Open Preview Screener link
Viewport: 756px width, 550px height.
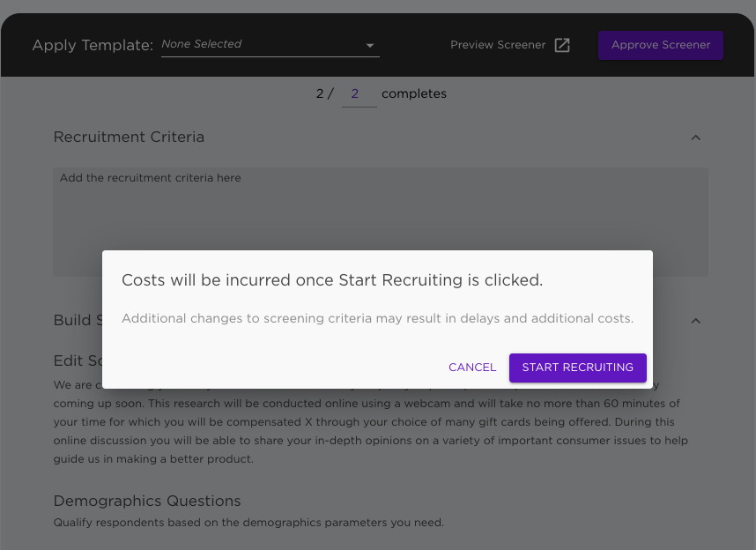(x=510, y=45)
